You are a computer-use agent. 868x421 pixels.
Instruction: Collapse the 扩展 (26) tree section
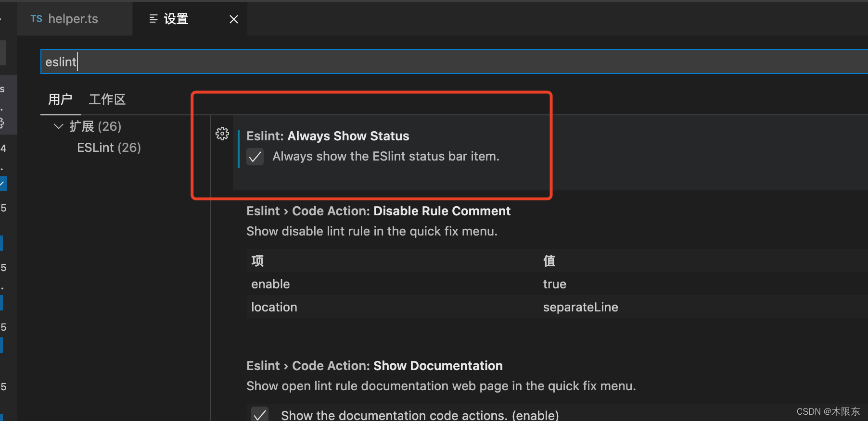pos(59,126)
